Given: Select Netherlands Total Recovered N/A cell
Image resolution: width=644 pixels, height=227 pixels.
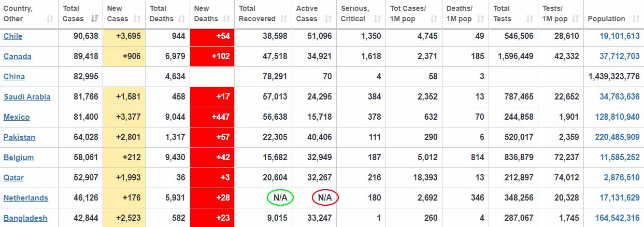Looking at the screenshot, I should point(280,198).
